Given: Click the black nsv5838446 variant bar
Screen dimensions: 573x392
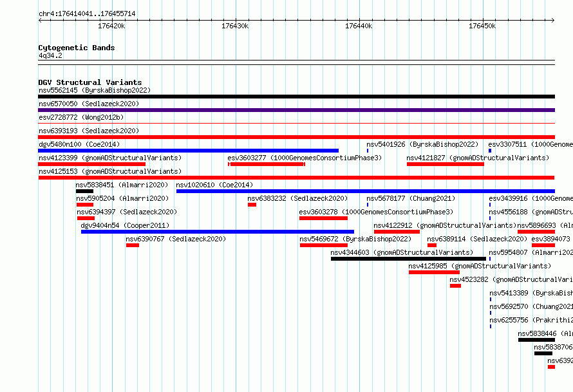Looking at the screenshot, I should (536, 340).
